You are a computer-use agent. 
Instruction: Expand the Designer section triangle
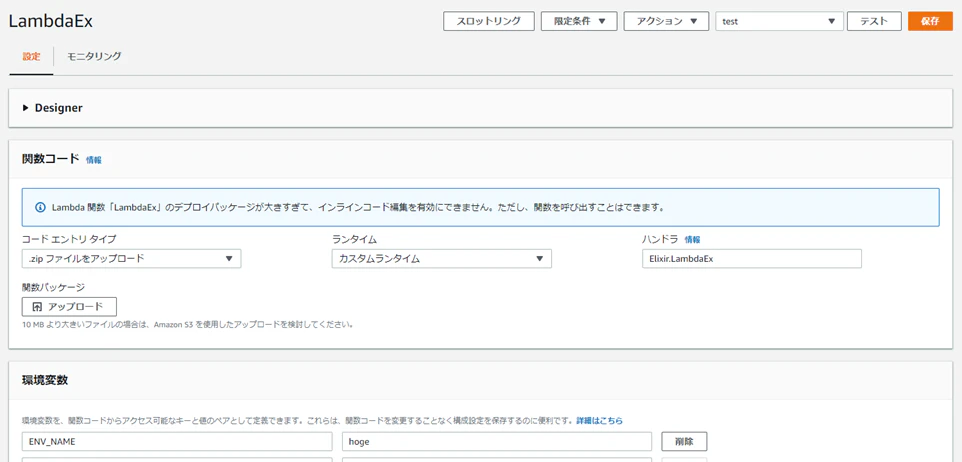(26, 108)
